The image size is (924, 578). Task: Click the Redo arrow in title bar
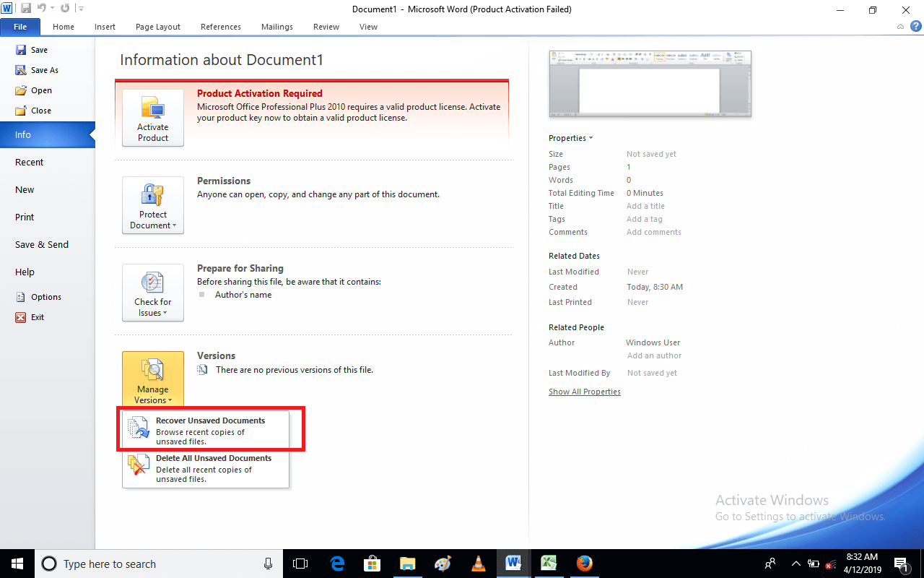coord(65,8)
